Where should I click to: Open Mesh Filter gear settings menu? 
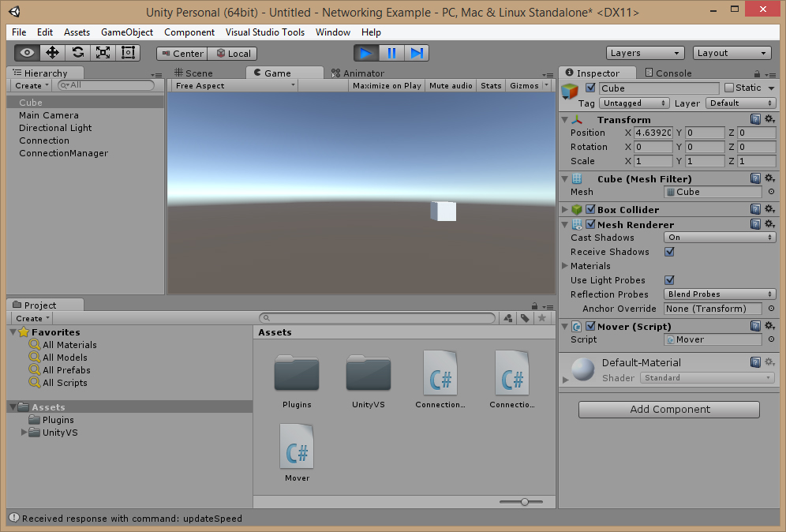pos(770,178)
